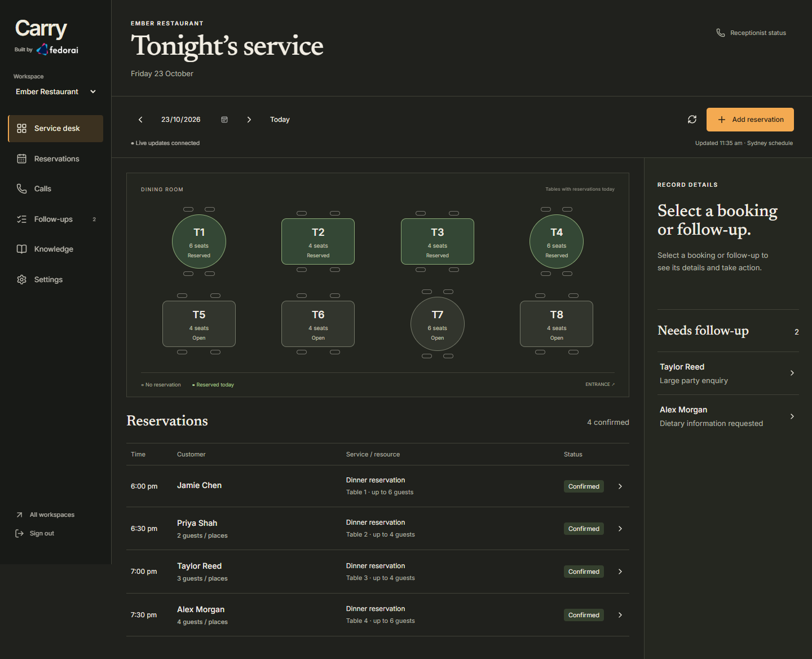The width and height of the screenshot is (812, 659).
Task: Click the Settings gear icon
Action: pyautogui.click(x=22, y=280)
